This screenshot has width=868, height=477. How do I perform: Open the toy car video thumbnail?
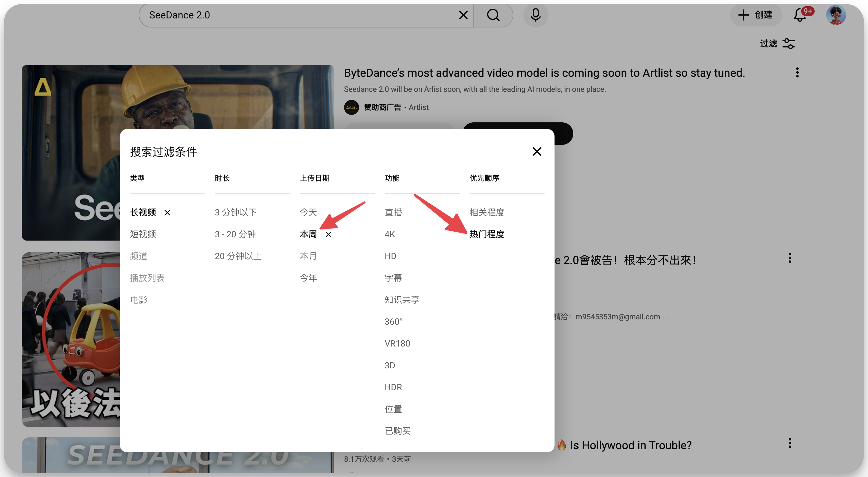click(71, 340)
